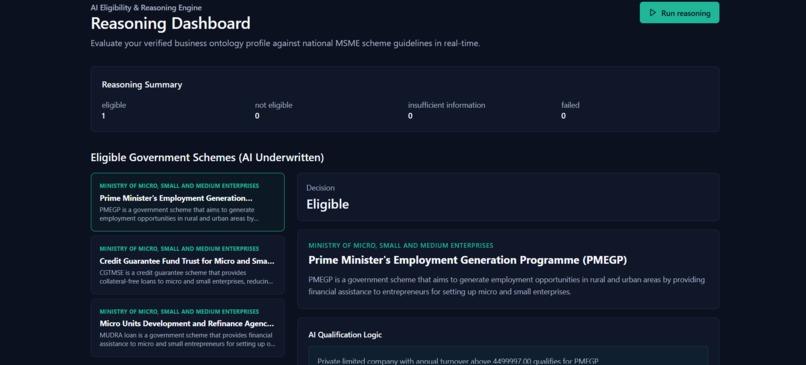Viewport: 806px width, 365px height.
Task: Click the play icon in Run reasoning
Action: [x=653, y=13]
